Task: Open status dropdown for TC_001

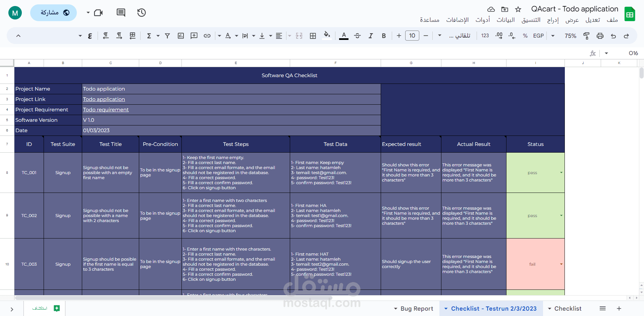Action: coord(561,173)
